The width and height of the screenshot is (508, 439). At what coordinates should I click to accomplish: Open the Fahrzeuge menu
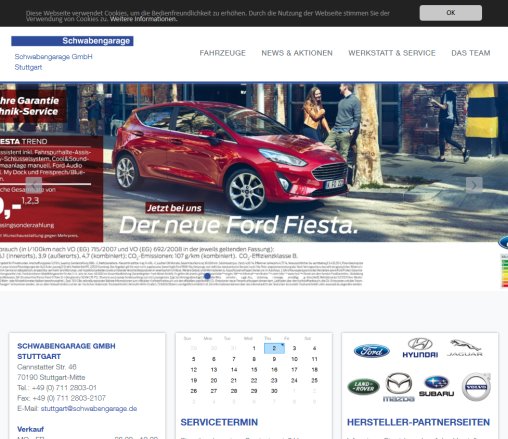click(223, 53)
